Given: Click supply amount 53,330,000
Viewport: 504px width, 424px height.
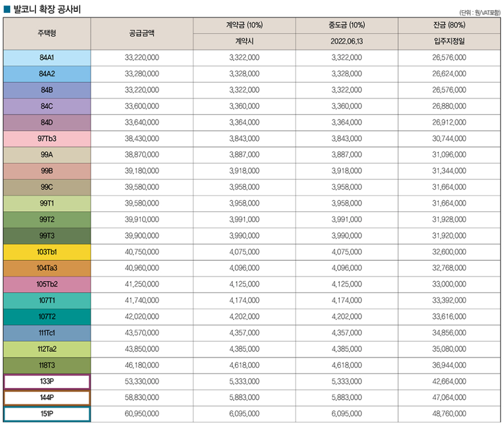Looking at the screenshot, I should (x=142, y=381).
